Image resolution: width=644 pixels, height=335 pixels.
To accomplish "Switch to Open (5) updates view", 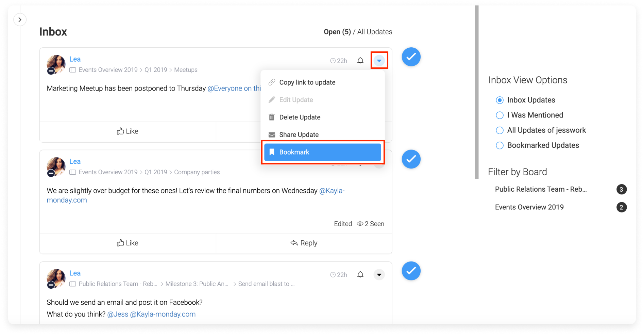I will pos(337,32).
